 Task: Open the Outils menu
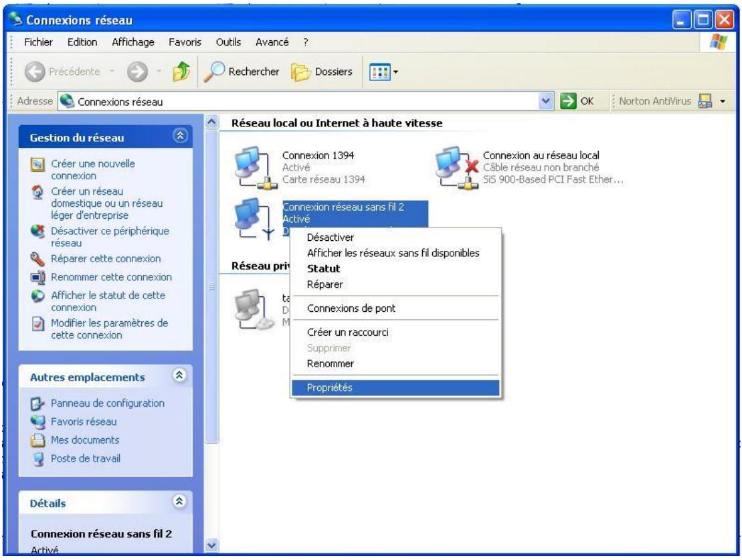pos(228,42)
